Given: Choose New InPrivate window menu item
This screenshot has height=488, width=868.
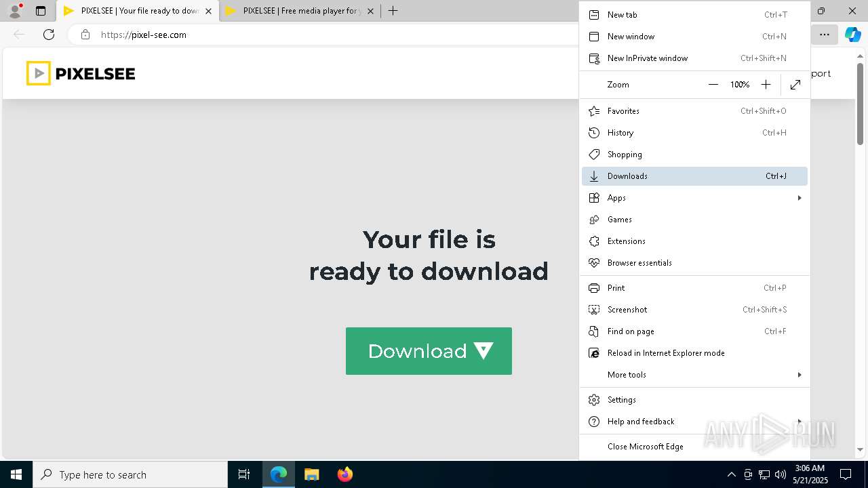Looking at the screenshot, I should tap(694, 58).
